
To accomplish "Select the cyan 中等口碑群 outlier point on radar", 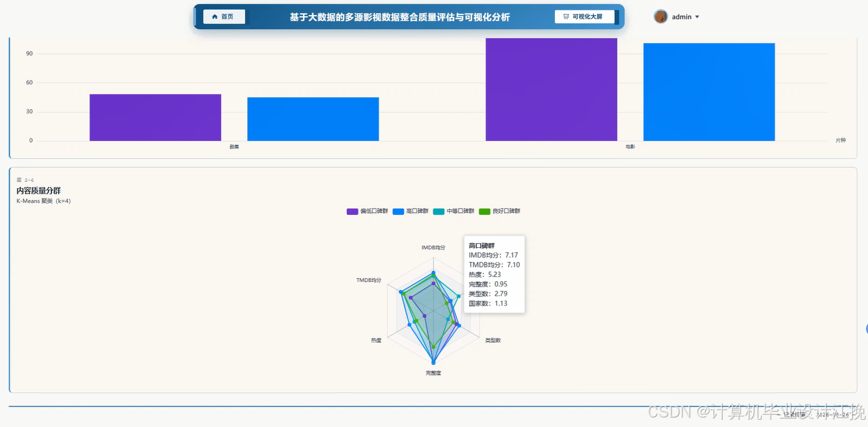I will coord(459,296).
